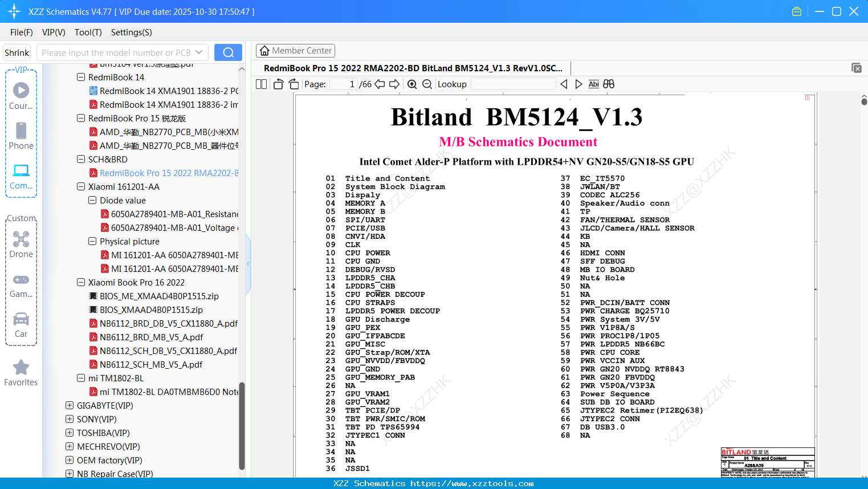Viewport: 868px width, 489px height.
Task: Collapse the Xiaomi 161201-AA node
Action: coord(81,187)
